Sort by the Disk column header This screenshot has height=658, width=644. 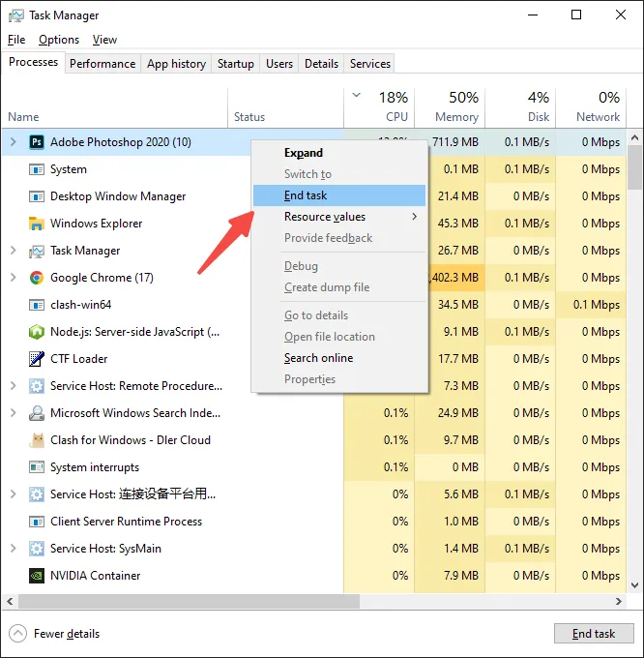coord(520,108)
